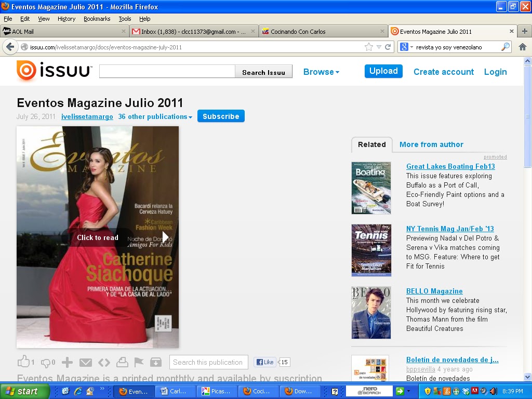532x399 pixels.
Task: Open the URL history dropdown arrow
Action: click(x=379, y=47)
